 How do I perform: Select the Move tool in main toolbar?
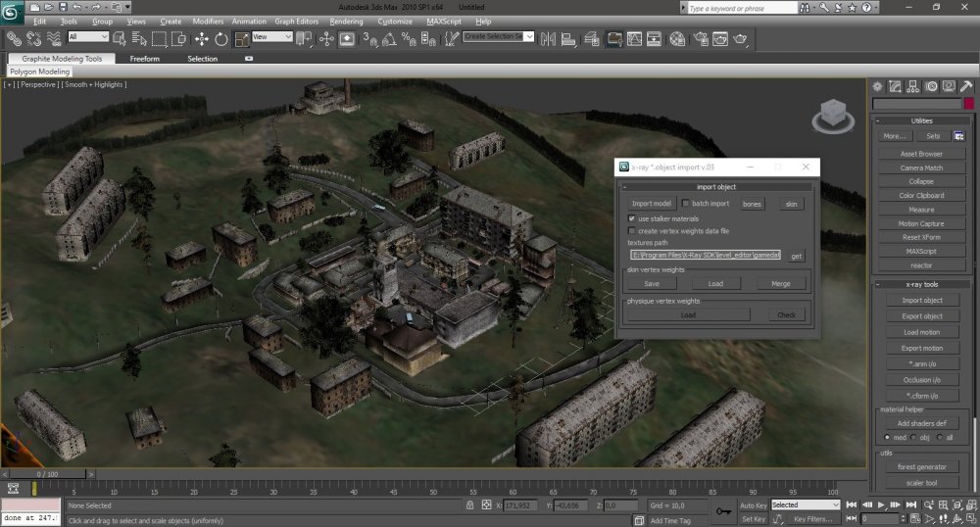coord(202,39)
